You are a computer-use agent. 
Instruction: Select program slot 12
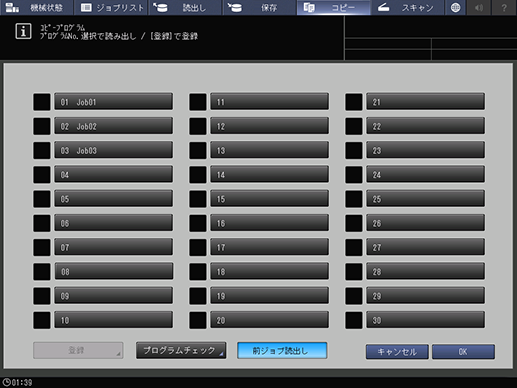(x=270, y=126)
